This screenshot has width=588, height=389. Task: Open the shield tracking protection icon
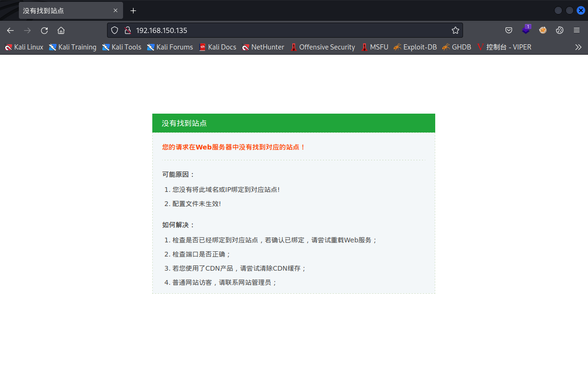[x=114, y=30]
